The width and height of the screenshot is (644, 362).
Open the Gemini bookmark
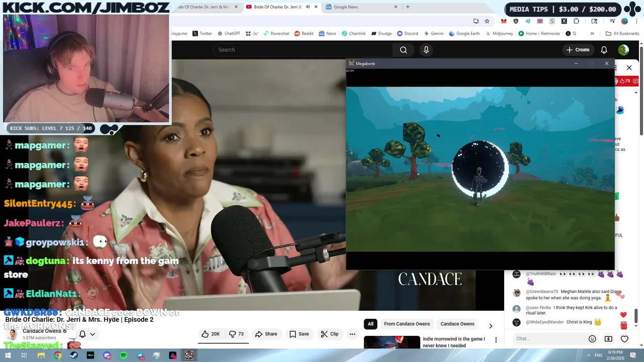434,34
